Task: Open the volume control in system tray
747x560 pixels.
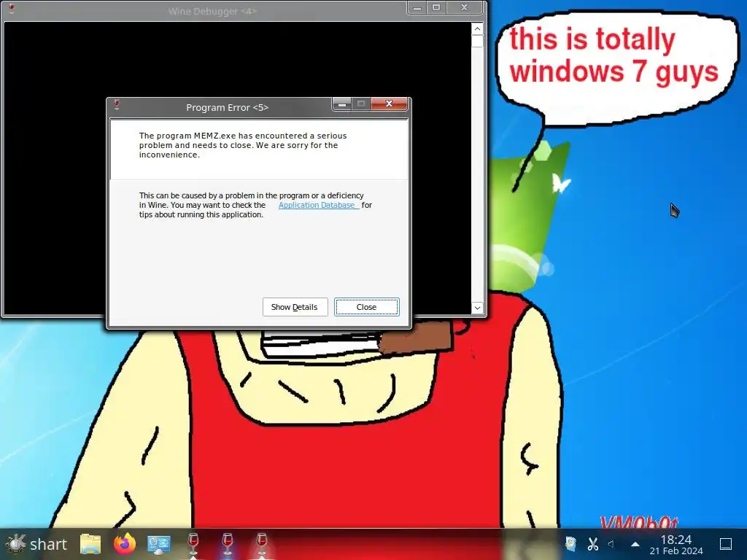Action: (611, 544)
